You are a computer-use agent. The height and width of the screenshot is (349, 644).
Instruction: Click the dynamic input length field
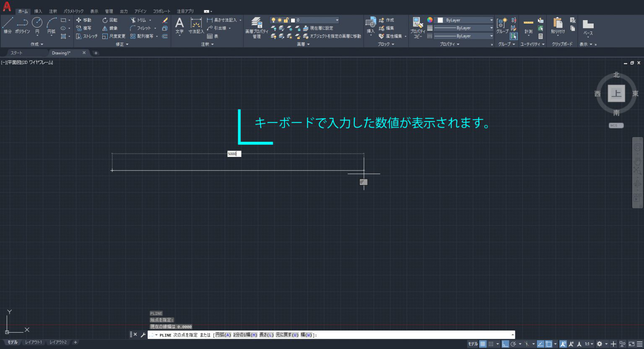(234, 154)
